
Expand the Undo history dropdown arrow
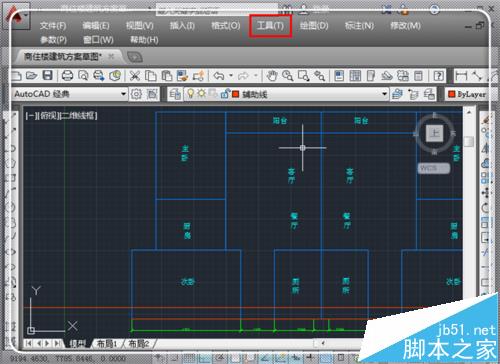pos(231,76)
